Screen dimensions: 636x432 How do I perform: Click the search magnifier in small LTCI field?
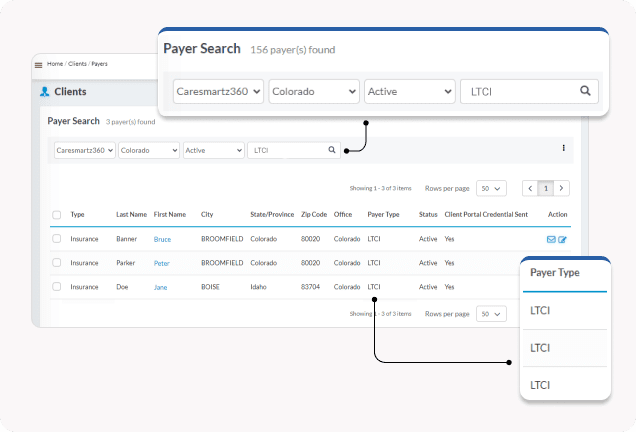click(x=332, y=150)
